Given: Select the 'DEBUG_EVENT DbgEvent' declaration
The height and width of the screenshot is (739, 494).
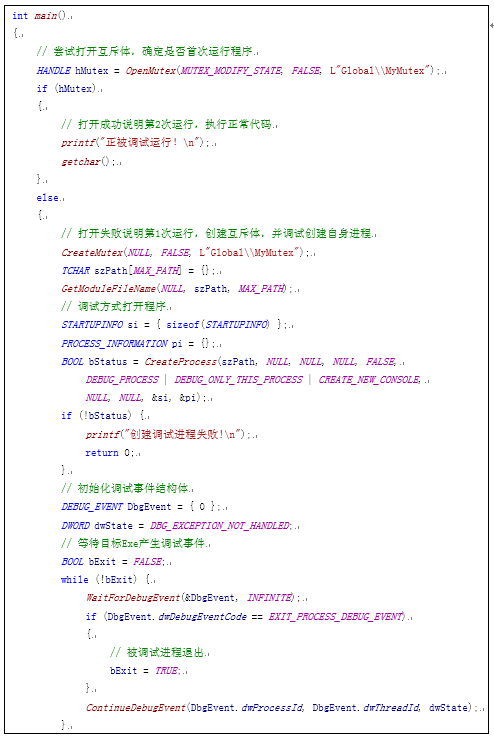Looking at the screenshot, I should coord(141,507).
